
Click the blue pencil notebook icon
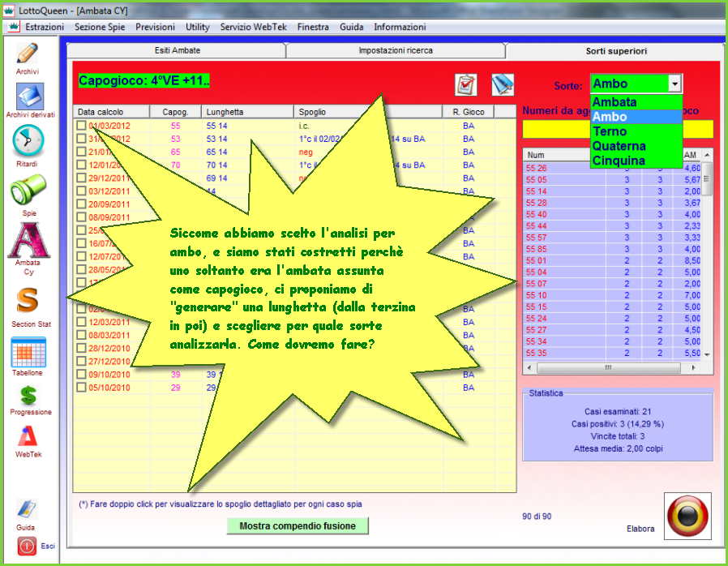[x=503, y=85]
